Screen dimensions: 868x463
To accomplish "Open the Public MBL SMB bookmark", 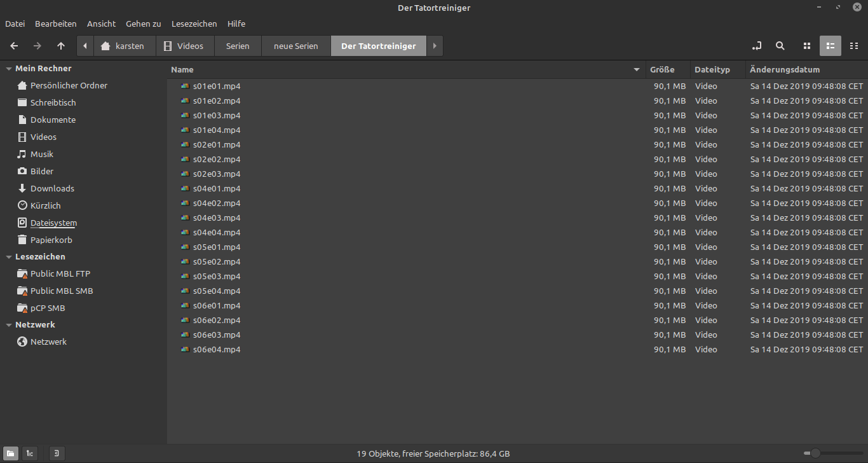I will [x=62, y=291].
